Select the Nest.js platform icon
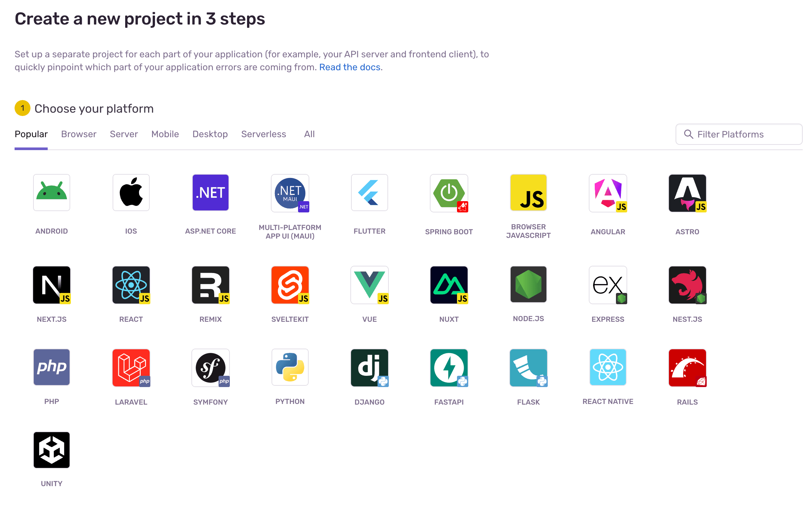Viewport: 812px width, 509px height. (687, 285)
